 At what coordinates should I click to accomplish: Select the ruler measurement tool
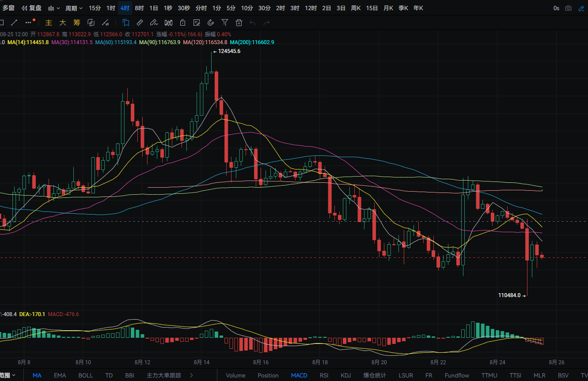pyautogui.click(x=140, y=23)
